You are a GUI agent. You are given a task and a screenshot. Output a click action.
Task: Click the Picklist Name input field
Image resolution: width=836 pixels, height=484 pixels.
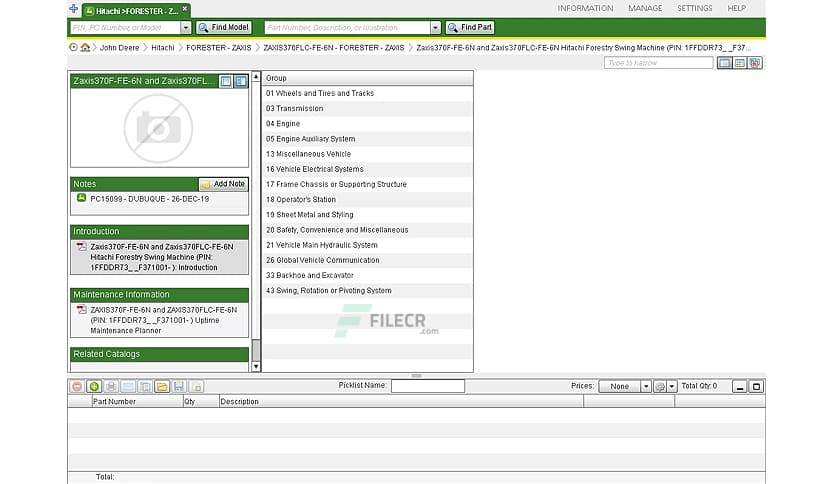coord(428,386)
